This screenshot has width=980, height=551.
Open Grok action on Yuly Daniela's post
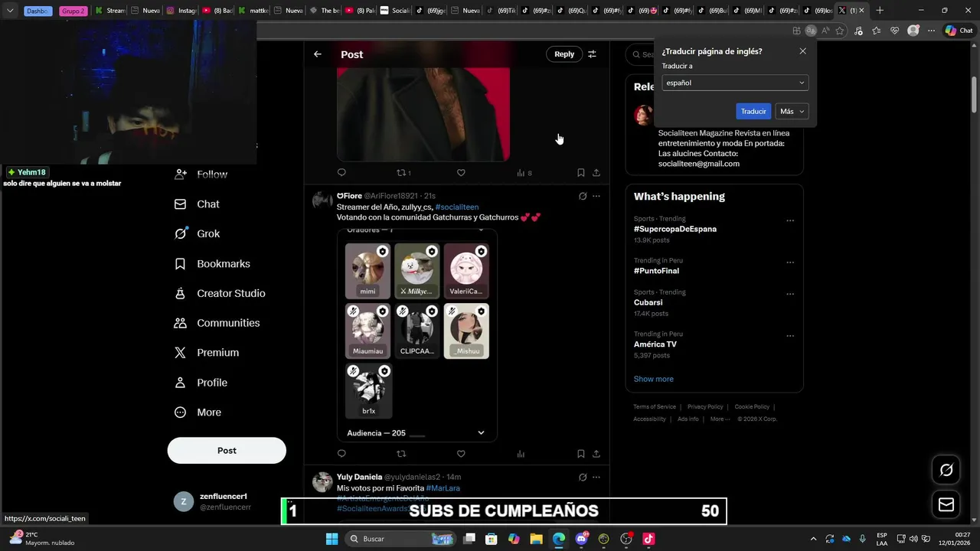[x=583, y=477]
